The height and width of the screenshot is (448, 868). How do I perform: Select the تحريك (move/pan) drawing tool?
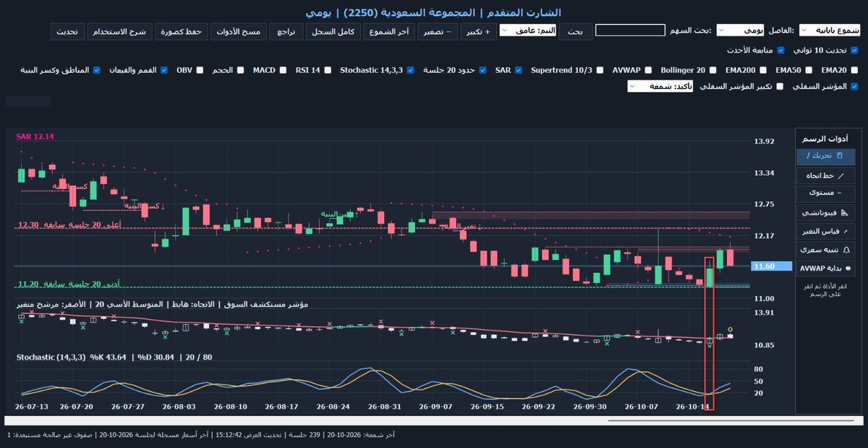(x=825, y=156)
